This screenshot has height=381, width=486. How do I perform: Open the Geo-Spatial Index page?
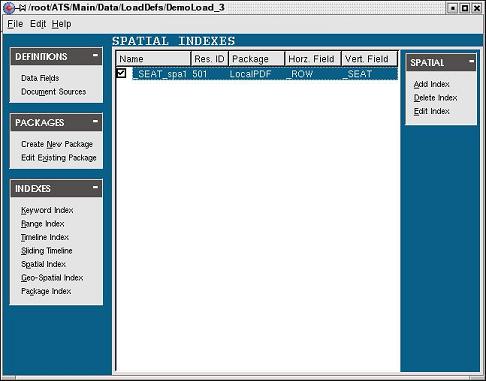52,278
